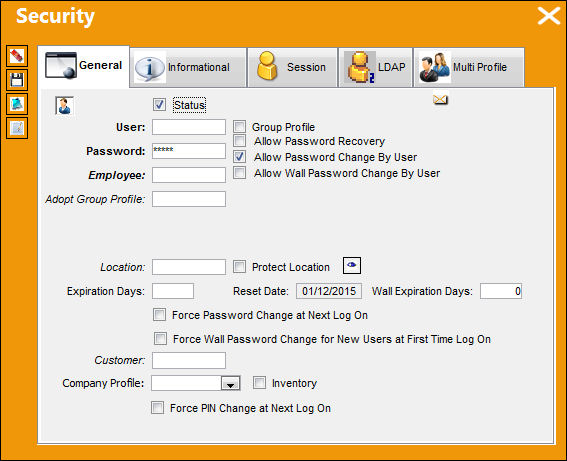Click the Wall Expiration Days field
Viewport: 567px width, 461px height.
(501, 291)
